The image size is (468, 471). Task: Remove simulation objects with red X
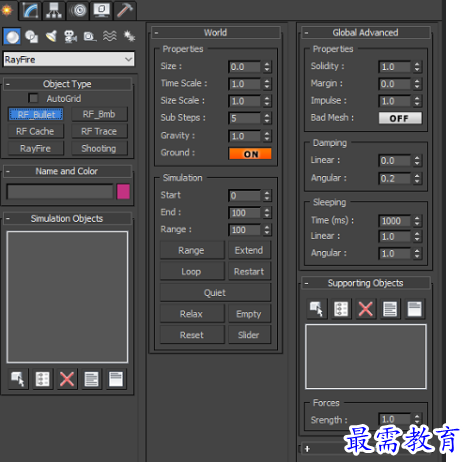pyautogui.click(x=67, y=379)
